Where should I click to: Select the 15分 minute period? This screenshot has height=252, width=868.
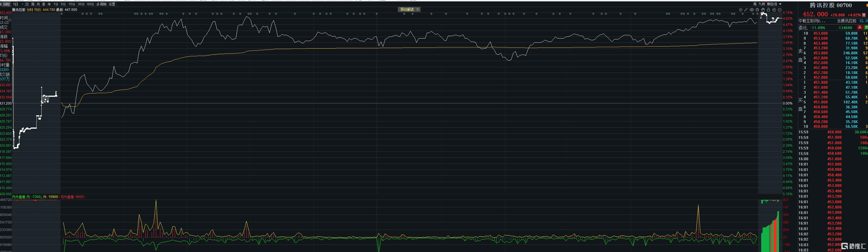coord(72,4)
